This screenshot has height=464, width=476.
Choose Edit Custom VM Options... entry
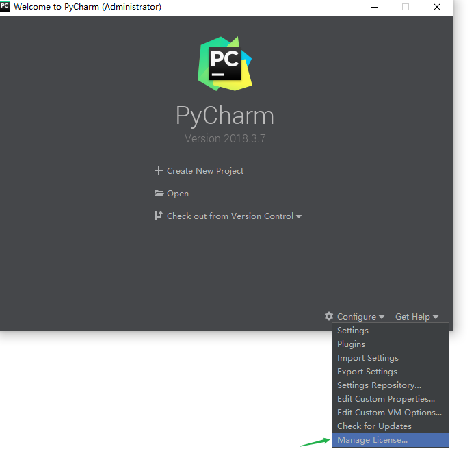pyautogui.click(x=390, y=413)
